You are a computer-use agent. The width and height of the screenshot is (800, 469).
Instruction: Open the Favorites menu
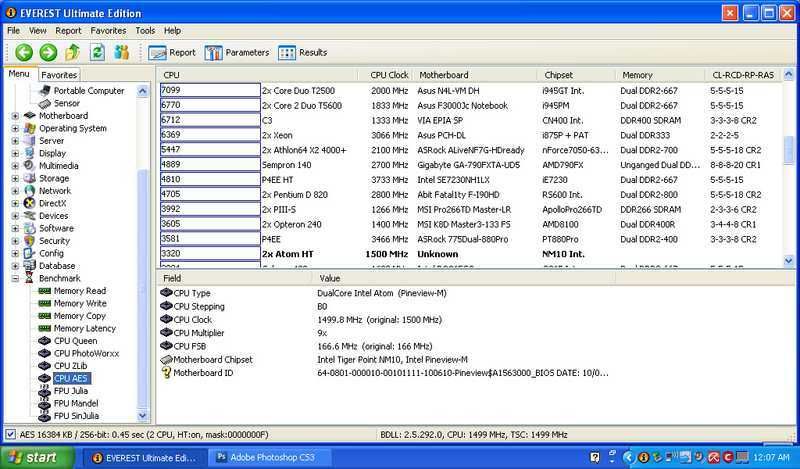(108, 31)
